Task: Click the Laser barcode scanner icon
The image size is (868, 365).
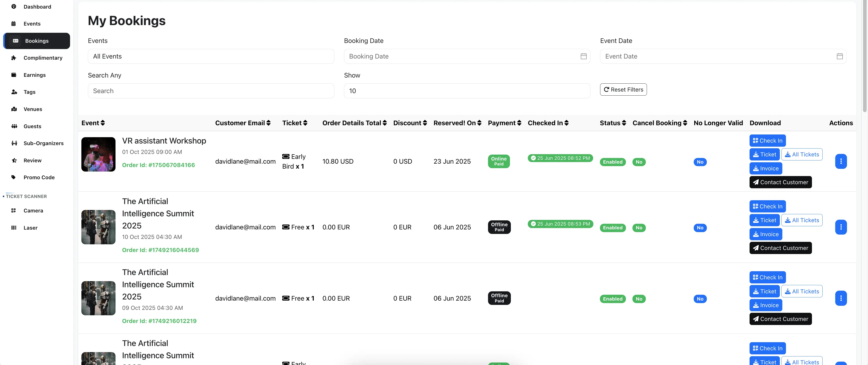Action: point(14,228)
